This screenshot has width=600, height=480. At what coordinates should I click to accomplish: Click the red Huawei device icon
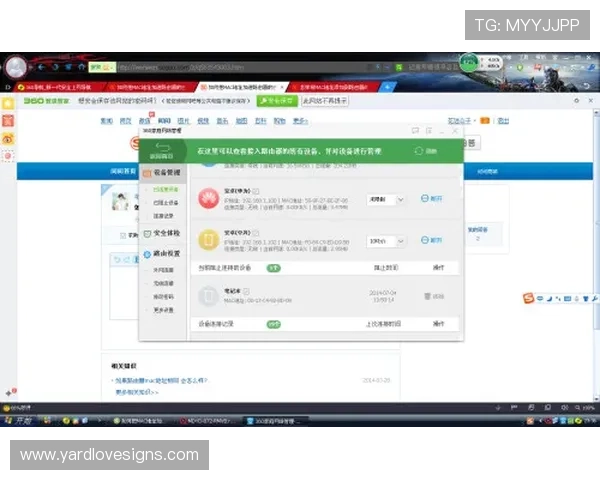click(x=209, y=198)
